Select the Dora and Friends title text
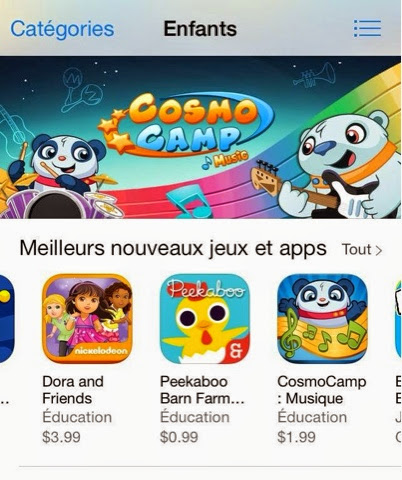This screenshot has width=402, height=480. coord(73,390)
